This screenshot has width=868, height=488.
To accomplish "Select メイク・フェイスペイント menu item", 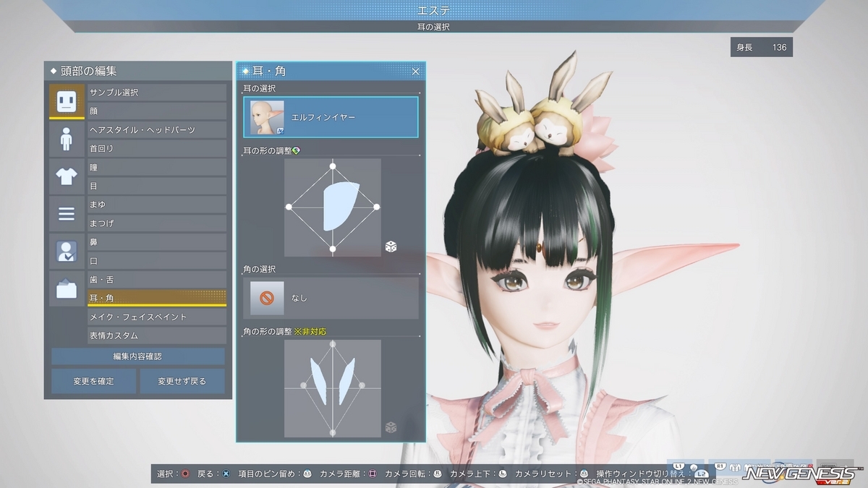I will [x=157, y=317].
